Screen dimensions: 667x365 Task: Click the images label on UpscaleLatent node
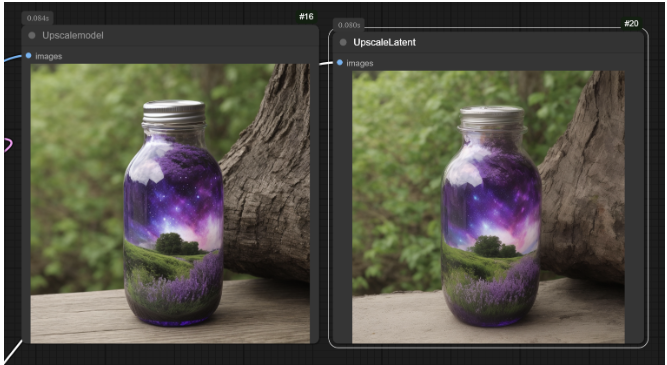pos(360,63)
